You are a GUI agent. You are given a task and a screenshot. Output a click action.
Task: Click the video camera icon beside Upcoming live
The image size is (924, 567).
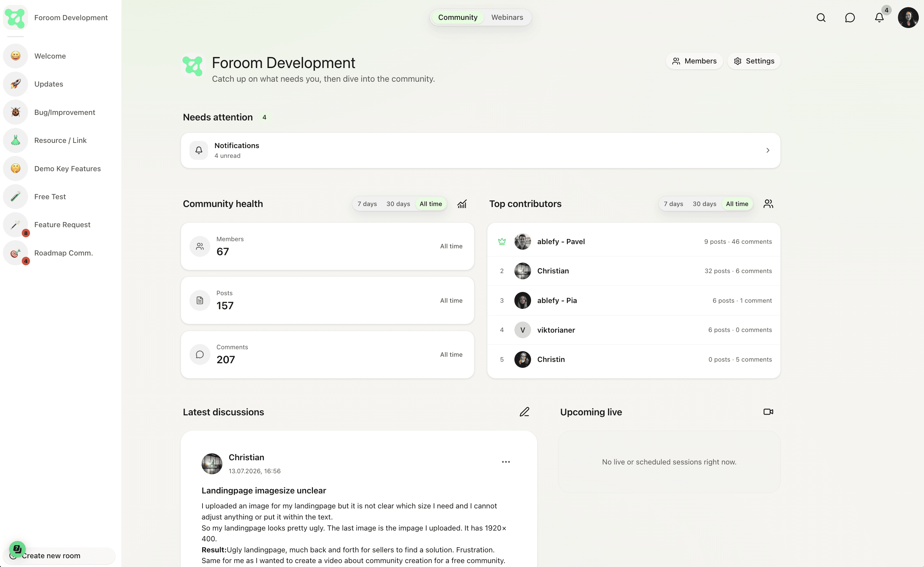click(x=768, y=412)
